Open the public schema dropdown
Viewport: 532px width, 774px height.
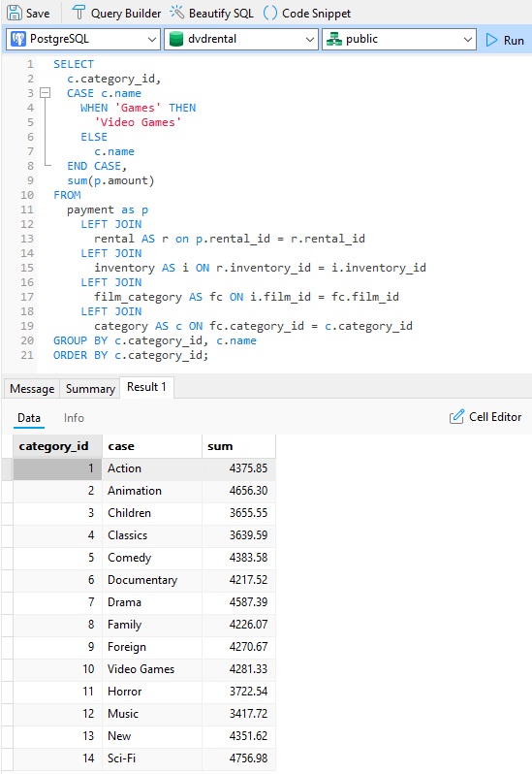tap(399, 39)
